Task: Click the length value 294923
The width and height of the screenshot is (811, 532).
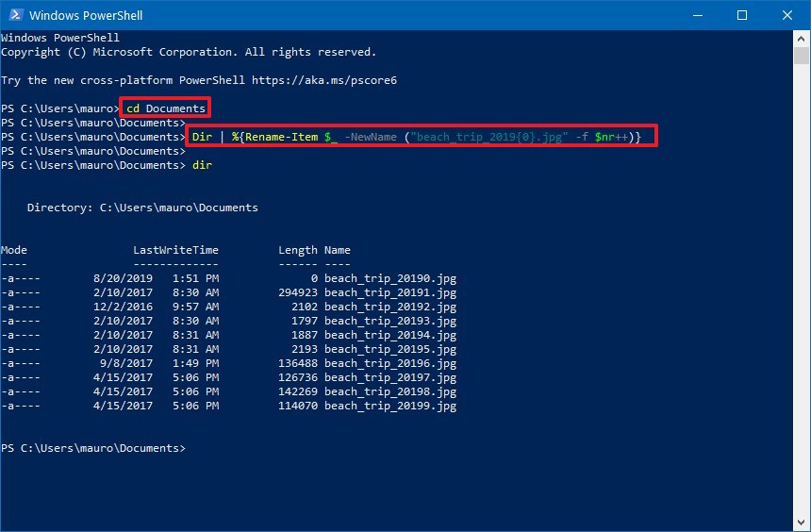Action: click(298, 292)
